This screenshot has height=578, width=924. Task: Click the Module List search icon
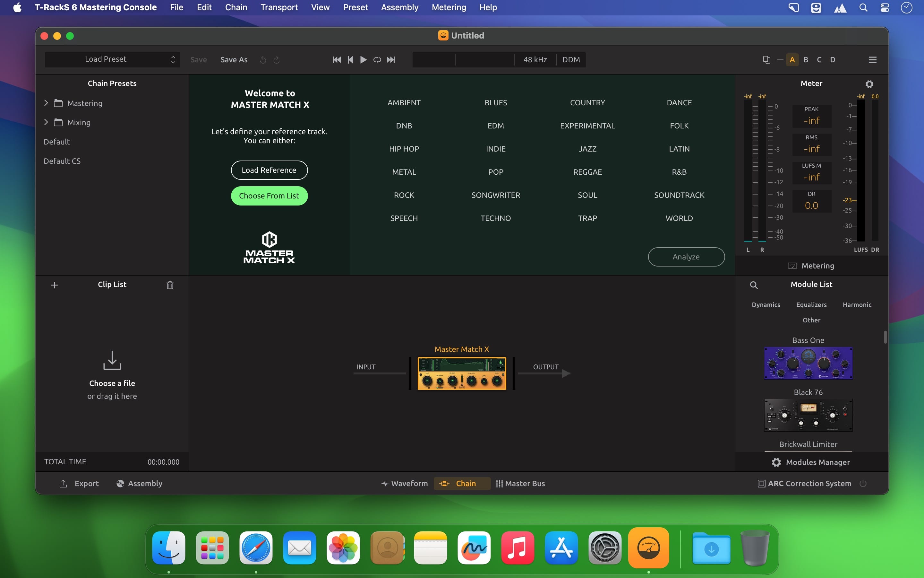coord(754,285)
